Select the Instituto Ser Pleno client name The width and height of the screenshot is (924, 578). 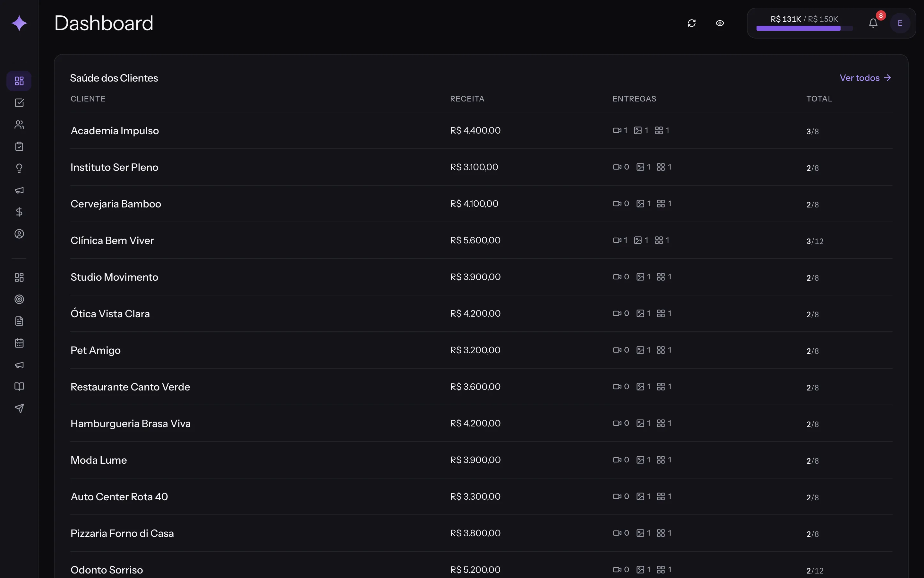pos(114,167)
